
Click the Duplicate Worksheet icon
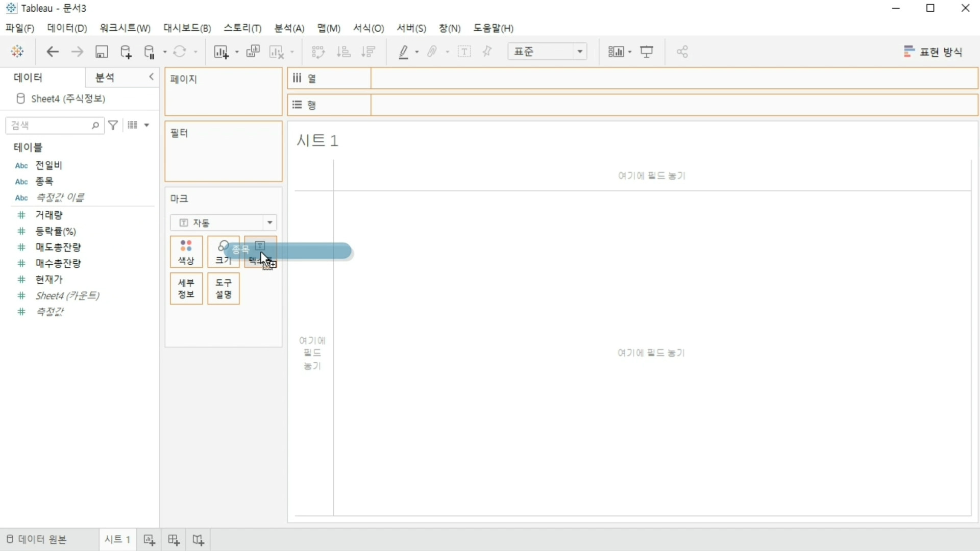(x=253, y=52)
